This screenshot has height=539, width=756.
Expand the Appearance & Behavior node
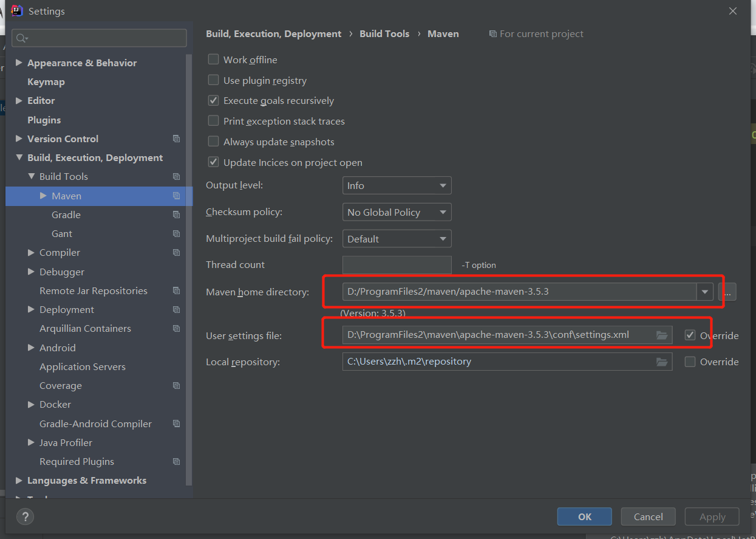pos(19,63)
